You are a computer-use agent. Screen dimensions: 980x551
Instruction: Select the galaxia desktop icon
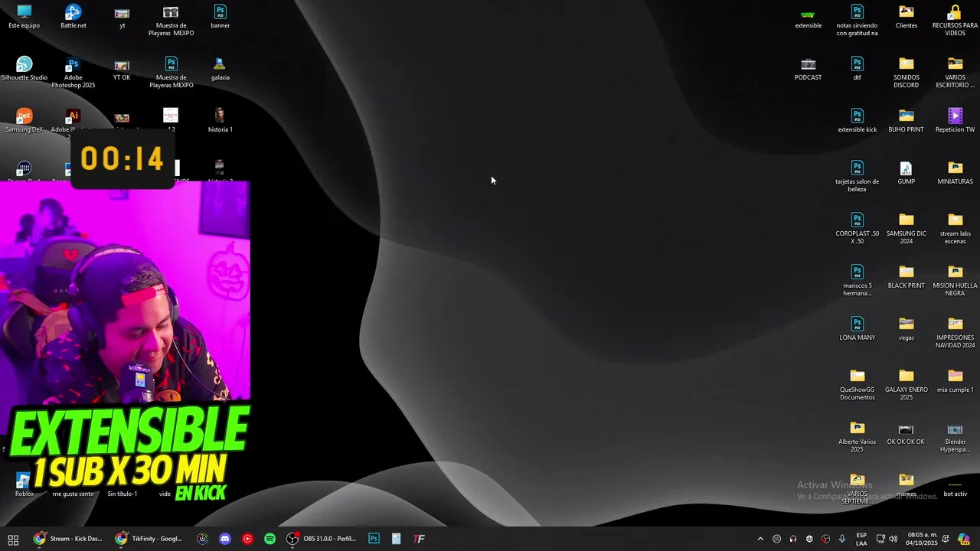(x=220, y=69)
